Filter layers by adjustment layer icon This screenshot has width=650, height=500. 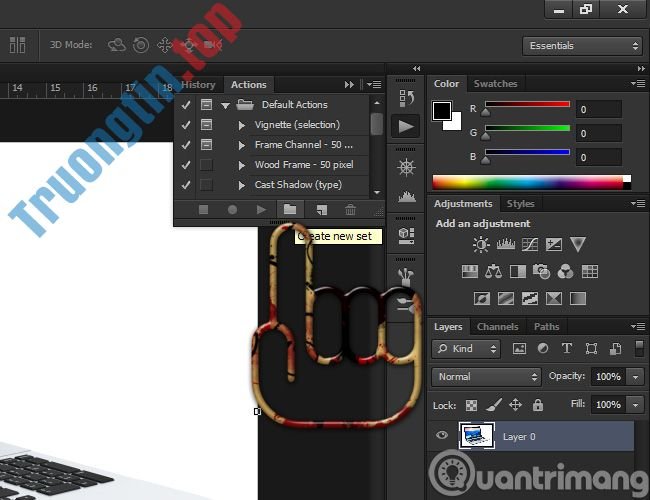(x=543, y=349)
